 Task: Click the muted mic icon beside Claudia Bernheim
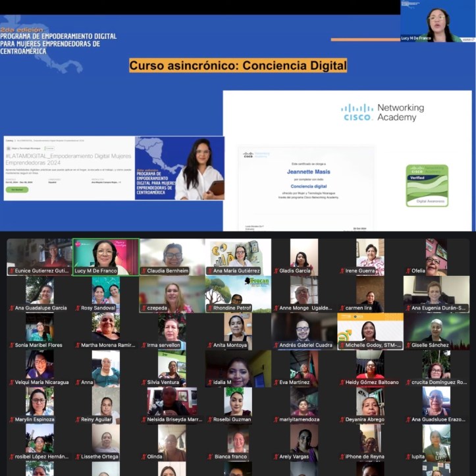pyautogui.click(x=144, y=271)
